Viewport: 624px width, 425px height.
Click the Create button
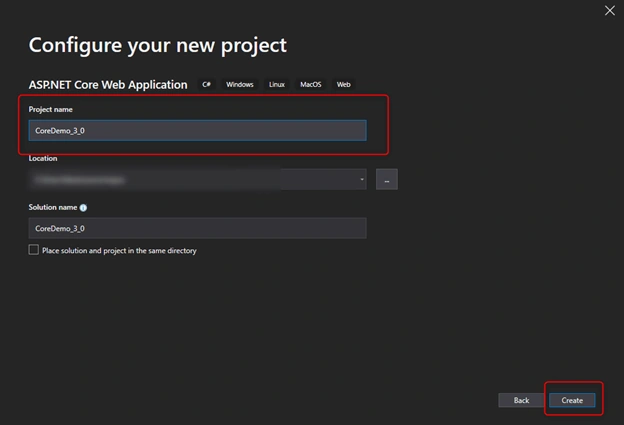(572, 400)
